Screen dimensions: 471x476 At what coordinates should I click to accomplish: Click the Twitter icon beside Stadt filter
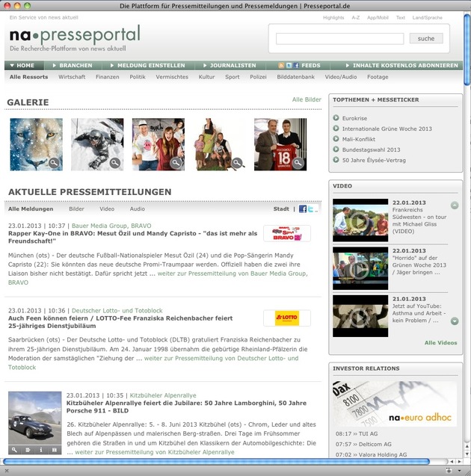(312, 209)
